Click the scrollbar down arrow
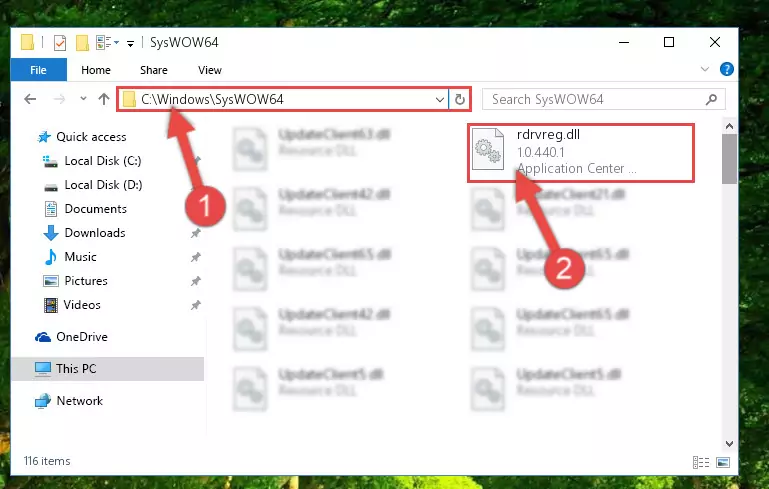This screenshot has width=769, height=489. point(729,443)
